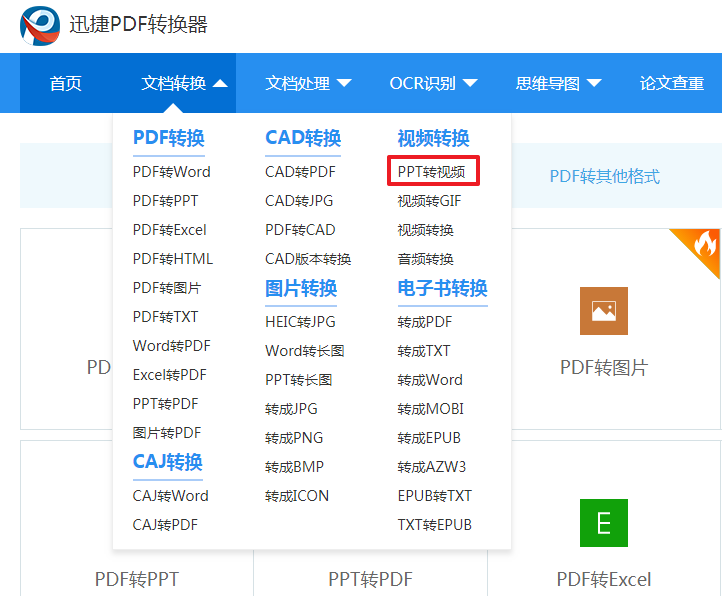Viewport: 722px width, 596px height.
Task: Click CAD转PDF option
Action: click(x=300, y=172)
